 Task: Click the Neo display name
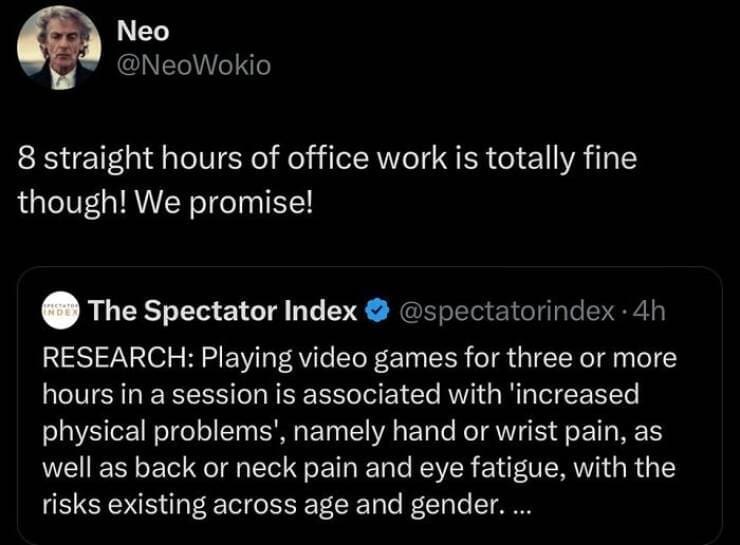pos(143,31)
